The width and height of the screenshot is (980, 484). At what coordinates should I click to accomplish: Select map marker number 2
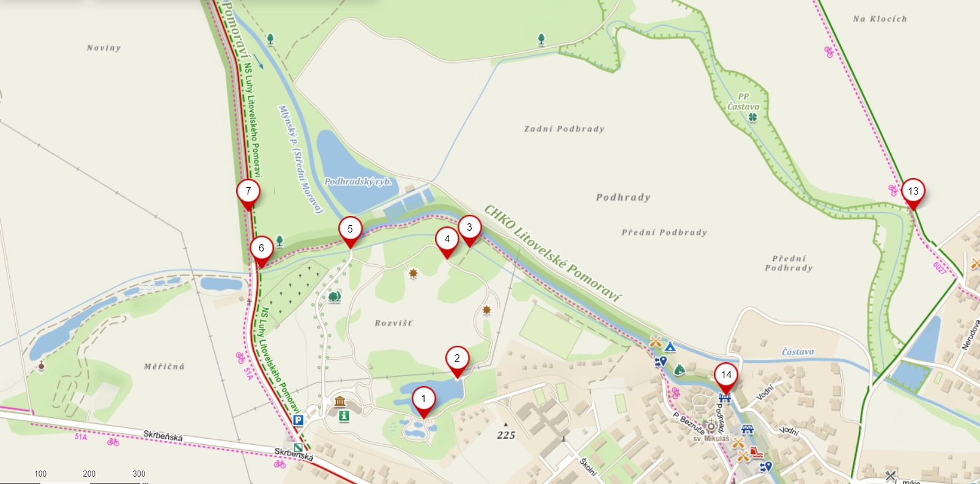tap(457, 361)
